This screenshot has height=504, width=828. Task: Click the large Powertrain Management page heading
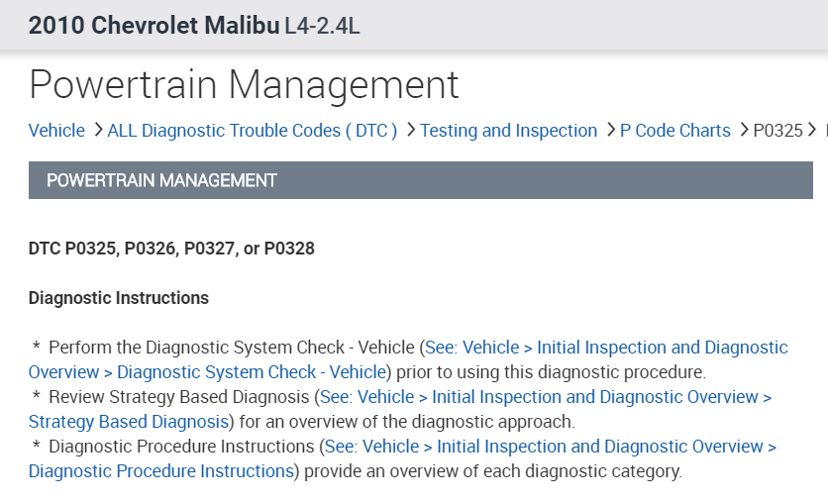click(x=244, y=85)
